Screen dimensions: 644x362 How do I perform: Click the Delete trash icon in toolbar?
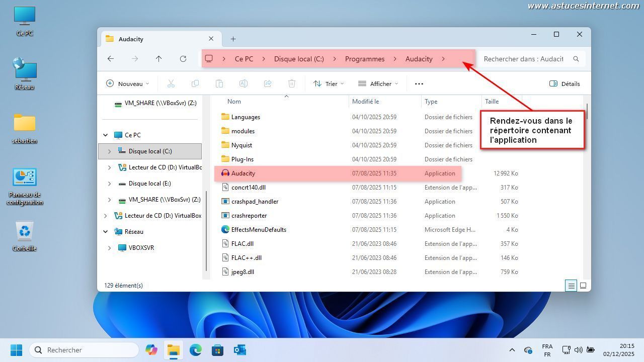pyautogui.click(x=292, y=84)
